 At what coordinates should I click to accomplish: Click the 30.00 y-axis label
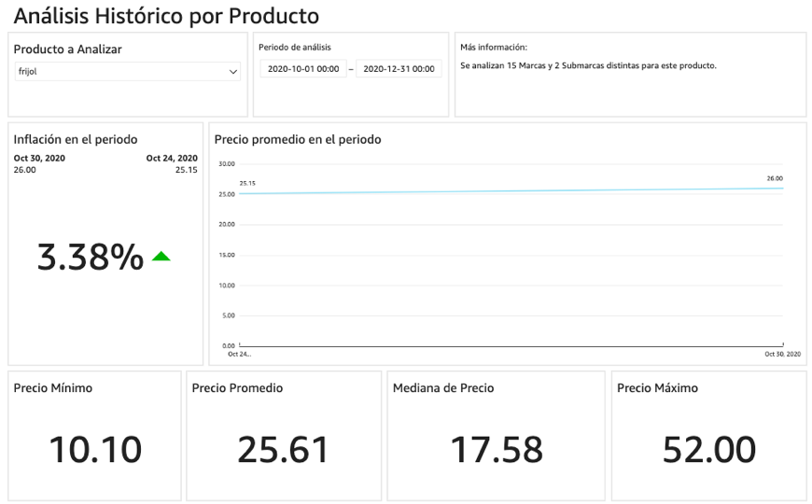[x=226, y=163]
